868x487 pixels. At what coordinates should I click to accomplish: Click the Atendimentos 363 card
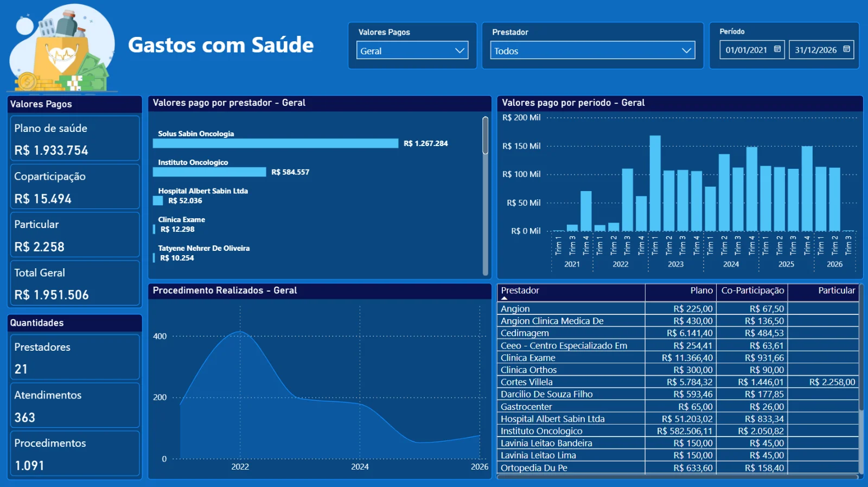pos(75,406)
